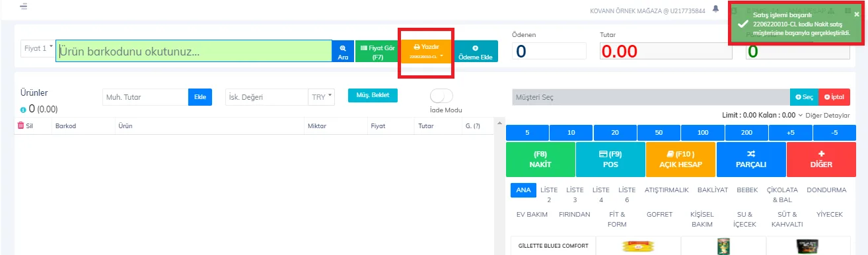Open the FİT & FORM category tab
868x255 pixels.
[x=616, y=219]
